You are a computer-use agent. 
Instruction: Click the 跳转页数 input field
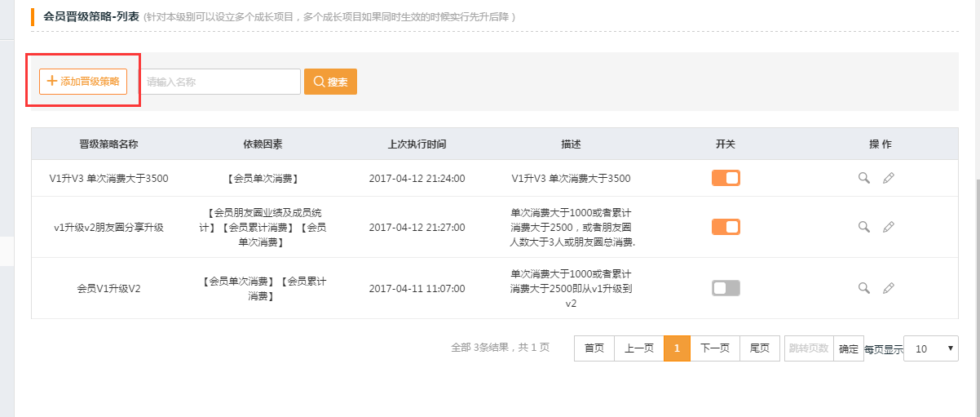pos(808,348)
